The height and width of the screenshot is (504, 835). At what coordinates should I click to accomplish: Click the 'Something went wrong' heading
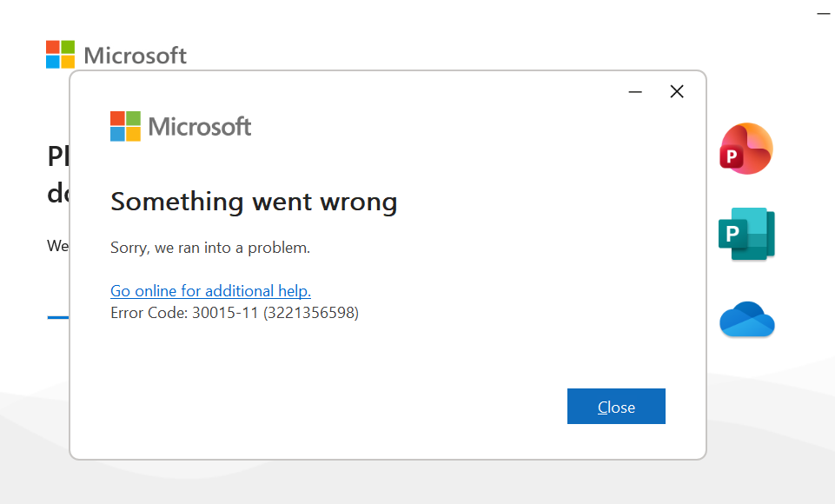254,202
